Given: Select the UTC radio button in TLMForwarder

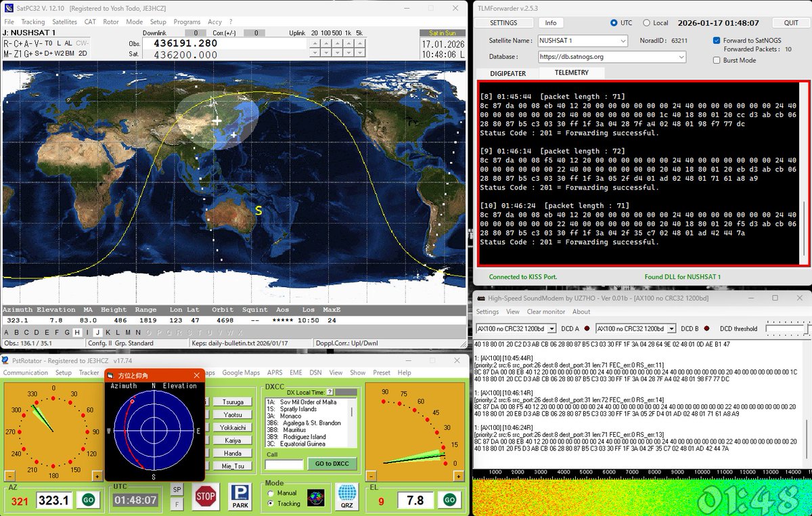Looking at the screenshot, I should point(614,22).
